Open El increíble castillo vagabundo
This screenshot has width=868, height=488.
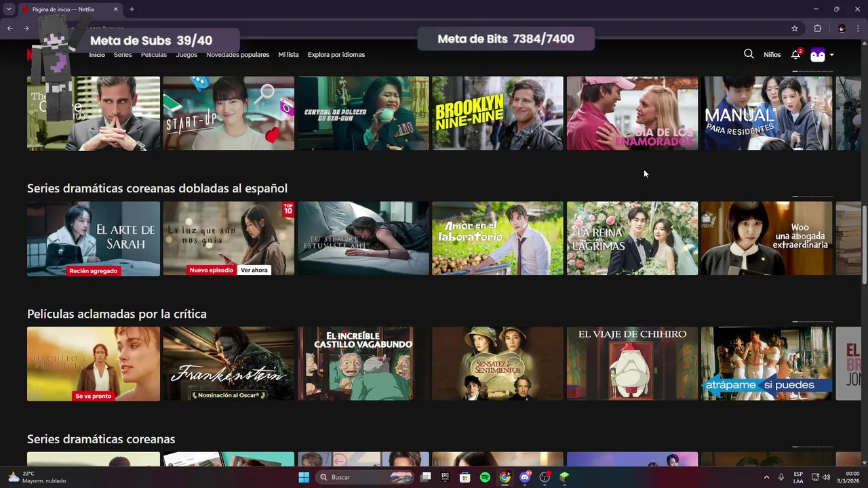pos(363,364)
